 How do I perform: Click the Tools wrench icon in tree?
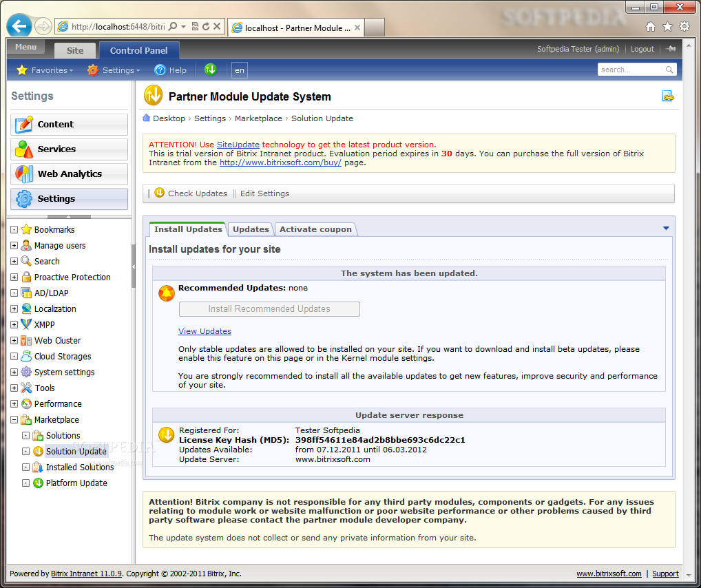point(26,388)
